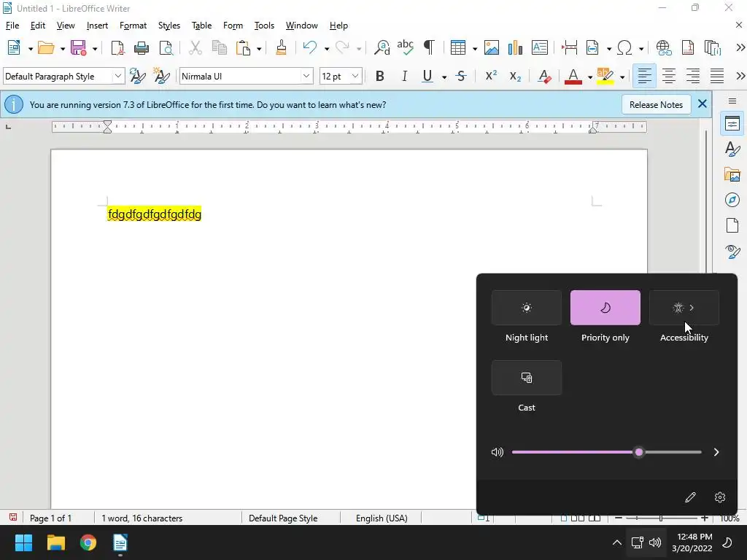Click the Cast quick setting button
747x560 pixels.
[x=527, y=378]
